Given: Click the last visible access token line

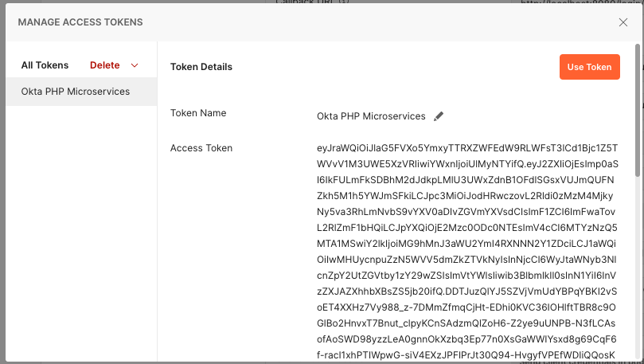Looking at the screenshot, I should (x=468, y=356).
